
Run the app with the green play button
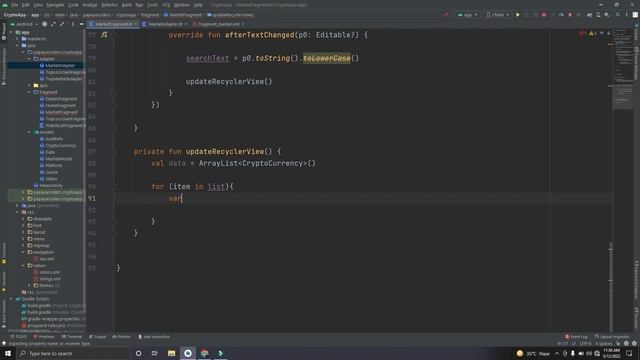pos(518,15)
